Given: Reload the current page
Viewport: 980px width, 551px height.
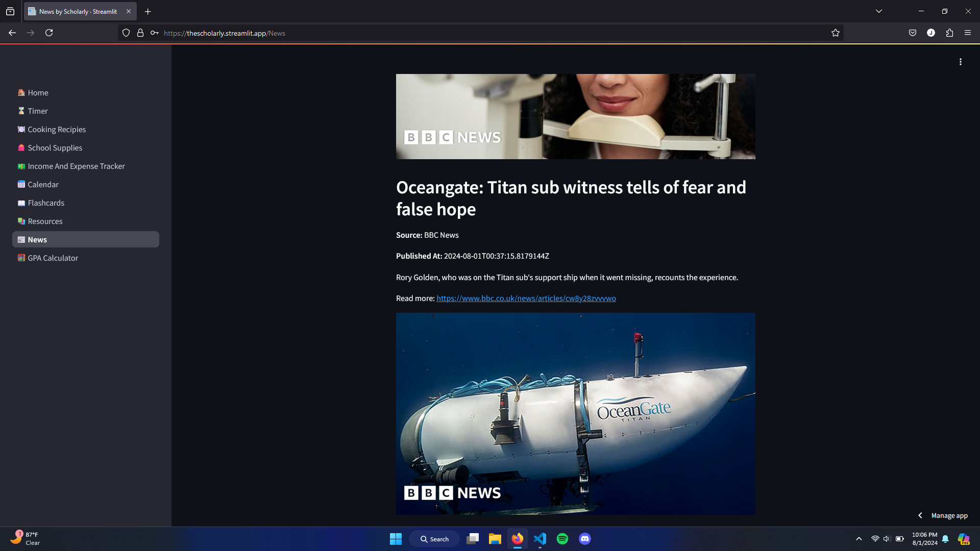Looking at the screenshot, I should [49, 33].
